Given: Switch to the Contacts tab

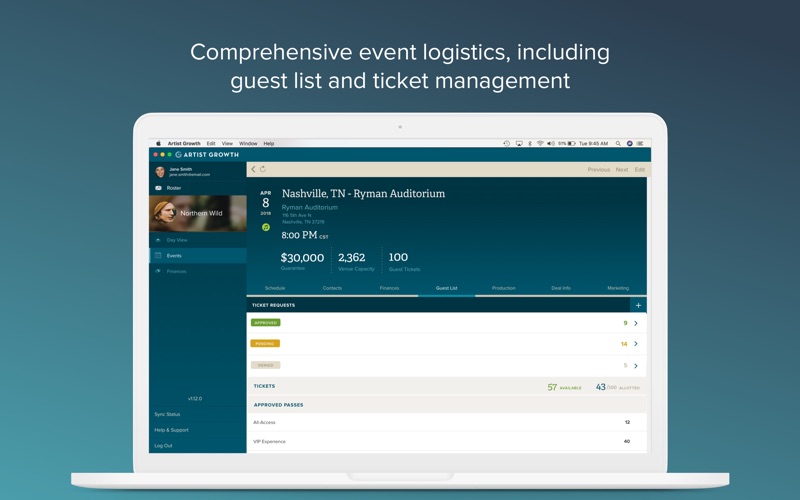Looking at the screenshot, I should [x=332, y=288].
